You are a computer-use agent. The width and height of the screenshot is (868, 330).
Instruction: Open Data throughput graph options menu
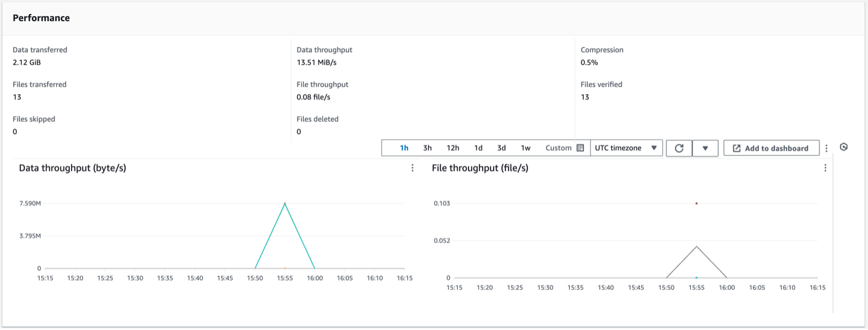[x=413, y=168]
